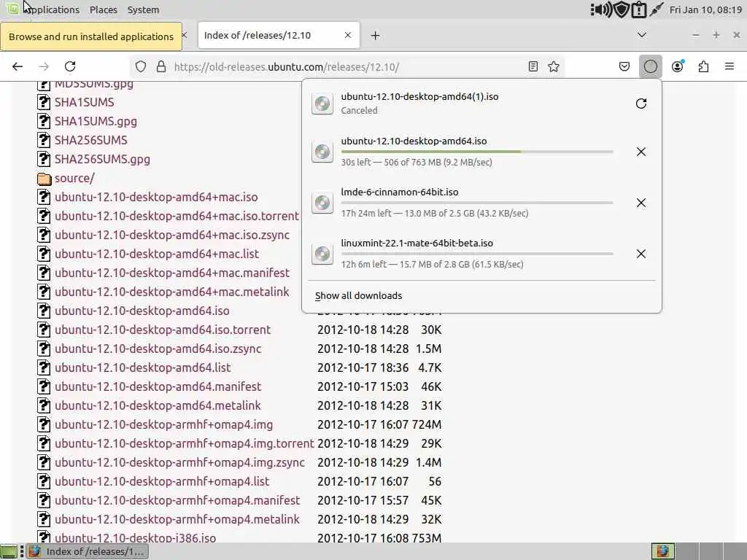Screen dimensions: 747x560
Task: Open ubuntu-12.10-desktop-amd64.iso.torrent link
Action: [163, 330]
